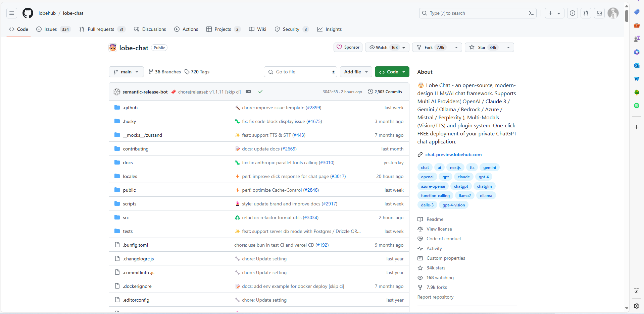Screen dimensions: 644x314
Task: Expand the create new plus dropdown
Action: [554, 13]
